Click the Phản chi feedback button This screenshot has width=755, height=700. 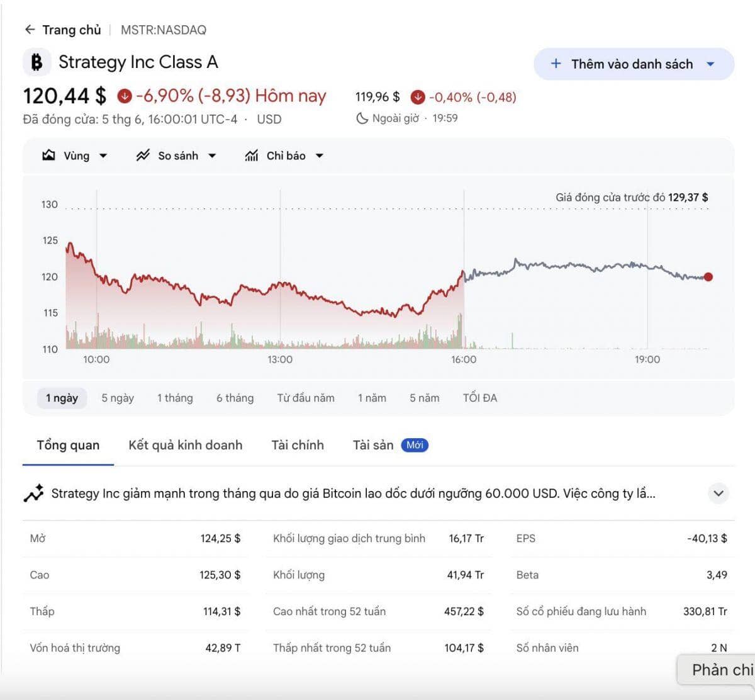pos(717,670)
